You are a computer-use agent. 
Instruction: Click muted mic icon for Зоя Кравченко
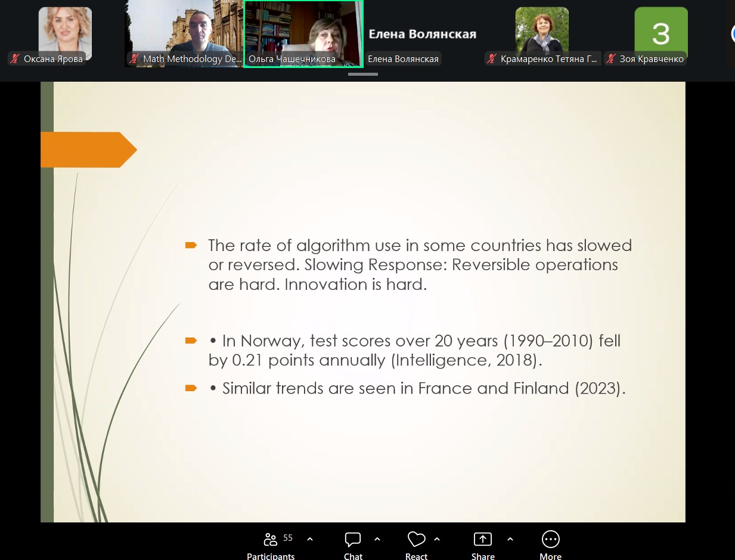pos(612,59)
